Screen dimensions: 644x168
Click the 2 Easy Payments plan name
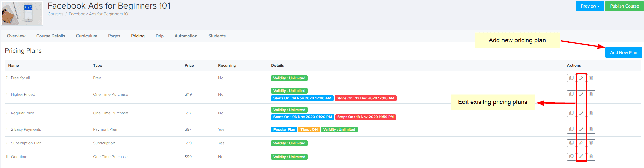click(x=26, y=129)
